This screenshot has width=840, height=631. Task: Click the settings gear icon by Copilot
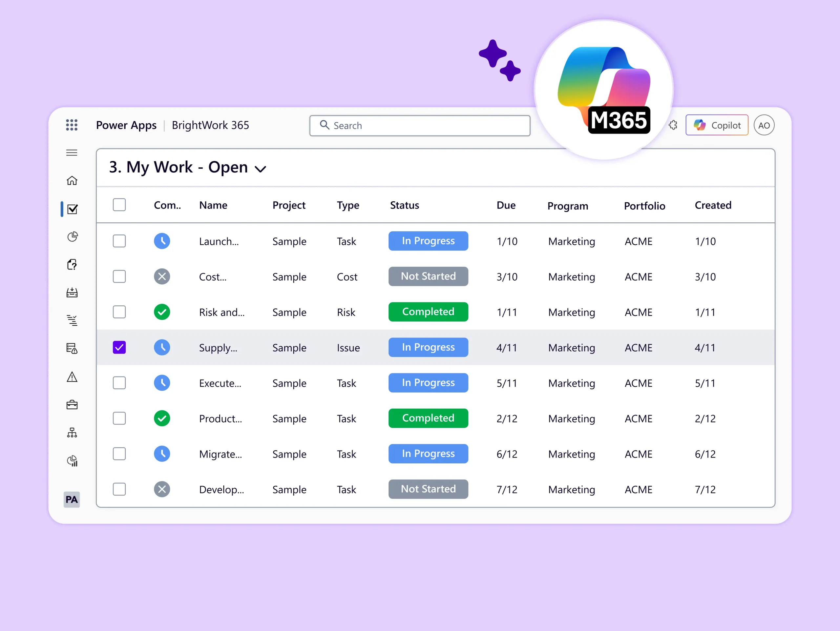pos(673,125)
